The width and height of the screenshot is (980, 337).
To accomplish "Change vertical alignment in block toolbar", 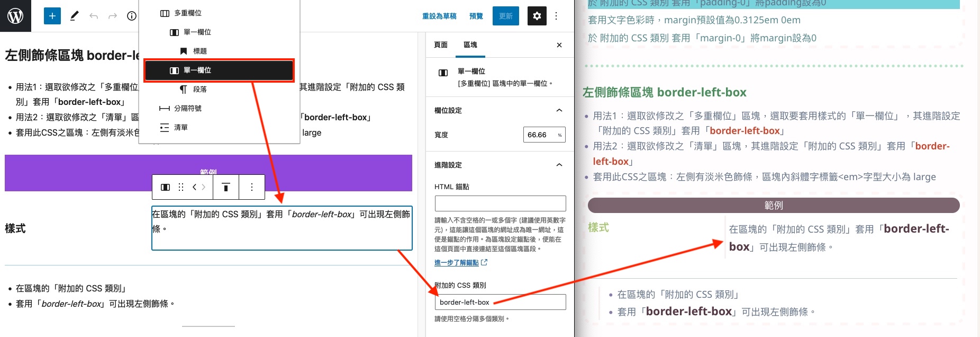I will pos(226,187).
